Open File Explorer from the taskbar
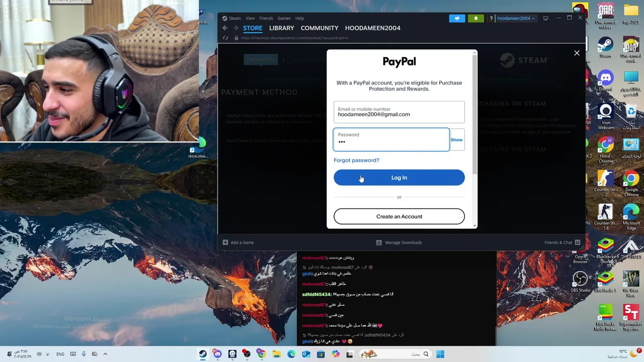 [x=277, y=354]
